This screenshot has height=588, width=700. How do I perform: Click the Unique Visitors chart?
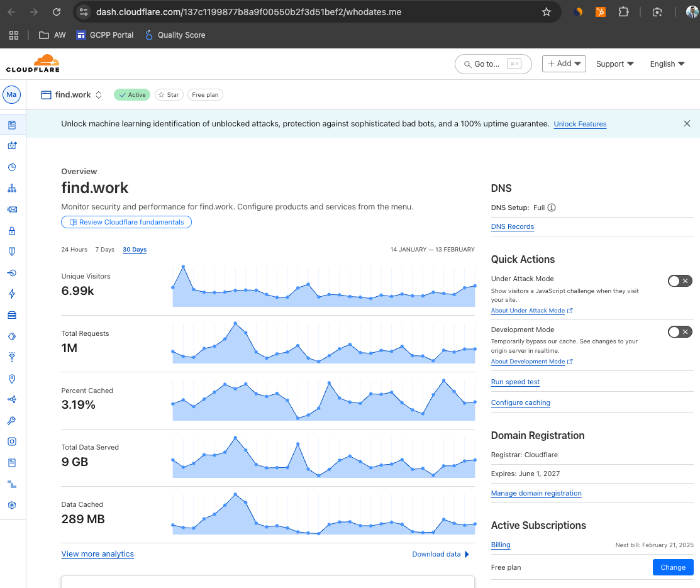coord(324,287)
